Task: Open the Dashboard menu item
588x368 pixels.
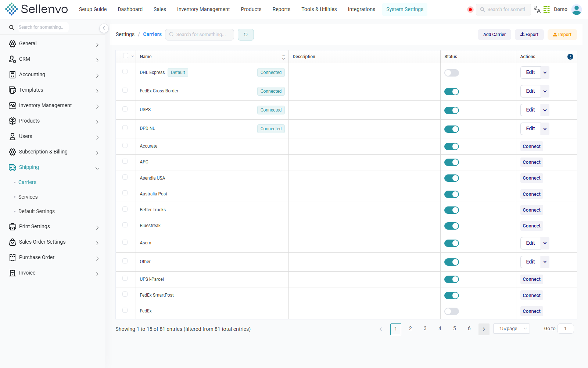Action: click(130, 9)
